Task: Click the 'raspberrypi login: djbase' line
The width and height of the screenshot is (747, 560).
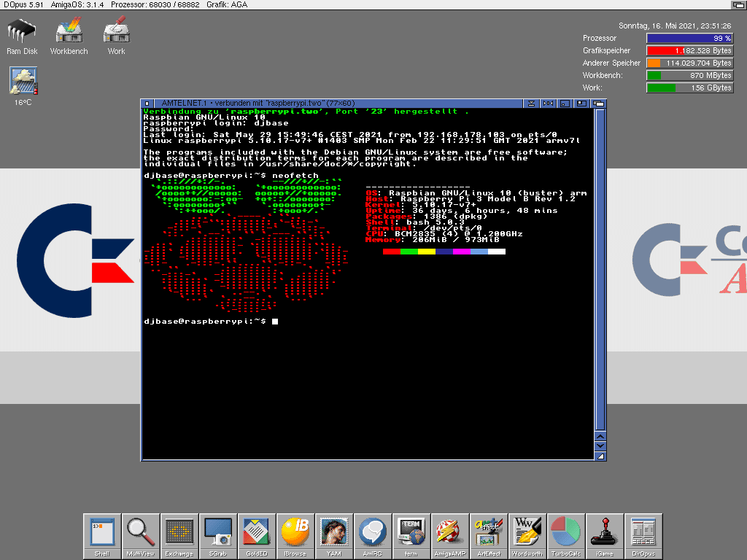Action: point(216,122)
